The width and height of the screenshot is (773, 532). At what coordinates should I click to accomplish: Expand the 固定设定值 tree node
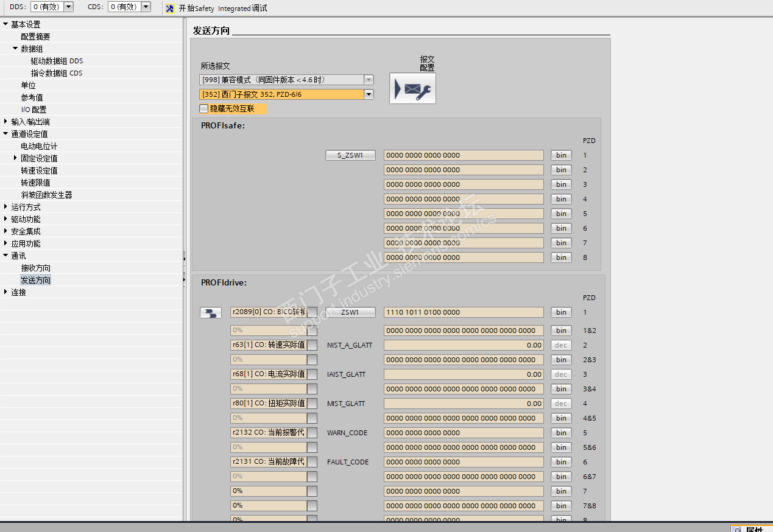click(15, 158)
